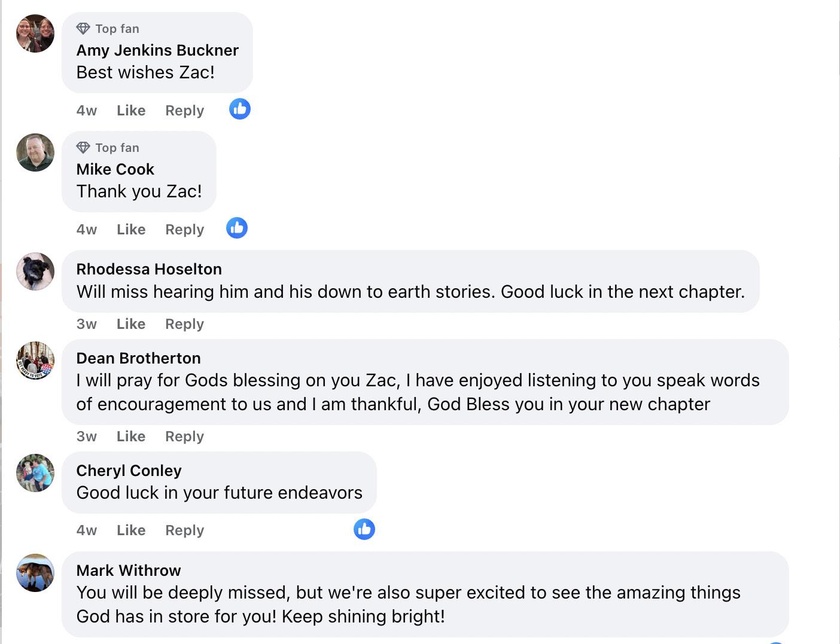The width and height of the screenshot is (840, 644).
Task: Click the like reaction on Cheryl Conley's comment
Action: pyautogui.click(x=364, y=529)
